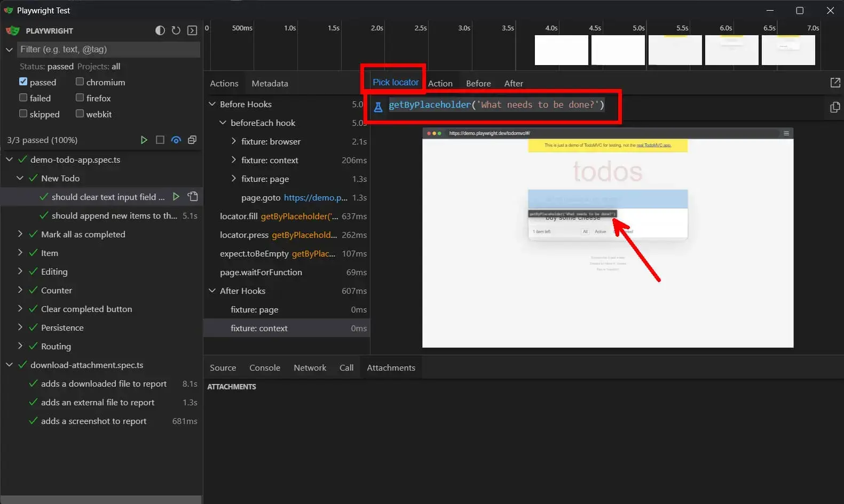Expand the Item test group
The width and height of the screenshot is (844, 504).
point(20,253)
